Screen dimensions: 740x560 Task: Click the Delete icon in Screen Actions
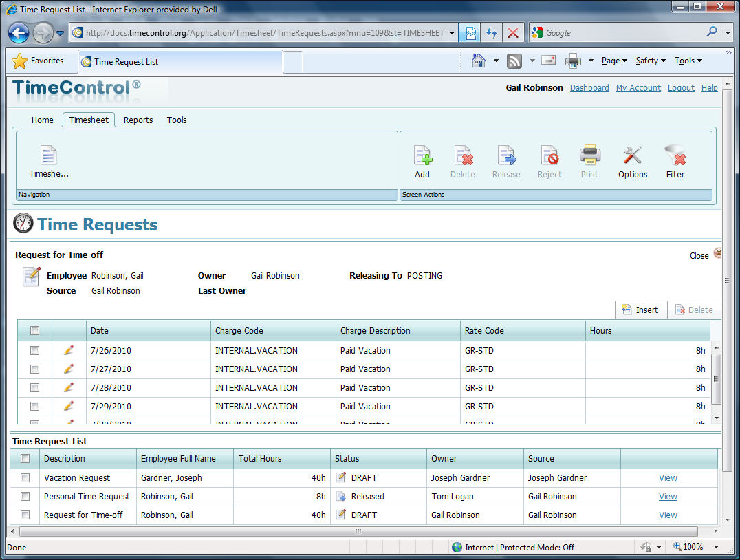coord(463,155)
